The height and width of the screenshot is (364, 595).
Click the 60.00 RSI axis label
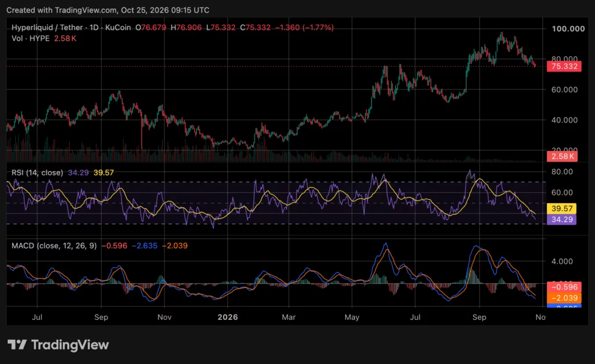pyautogui.click(x=562, y=193)
